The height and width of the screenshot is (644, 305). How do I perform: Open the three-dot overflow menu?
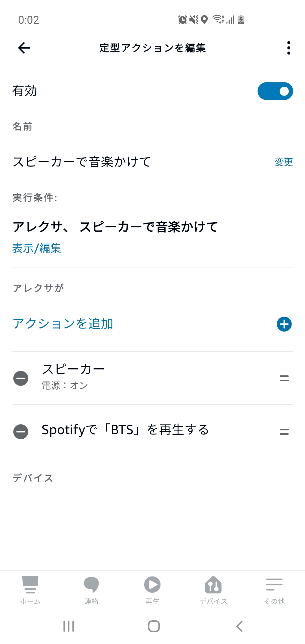288,48
